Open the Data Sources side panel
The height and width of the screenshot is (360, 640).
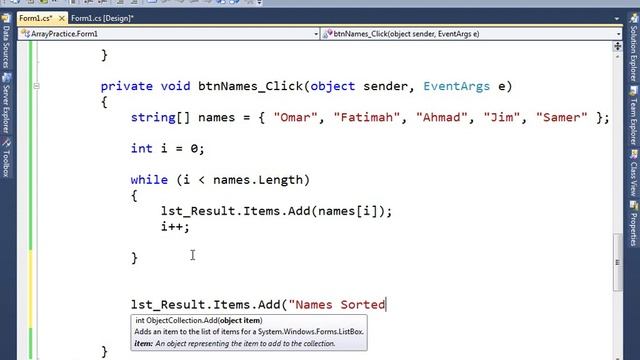click(x=6, y=41)
